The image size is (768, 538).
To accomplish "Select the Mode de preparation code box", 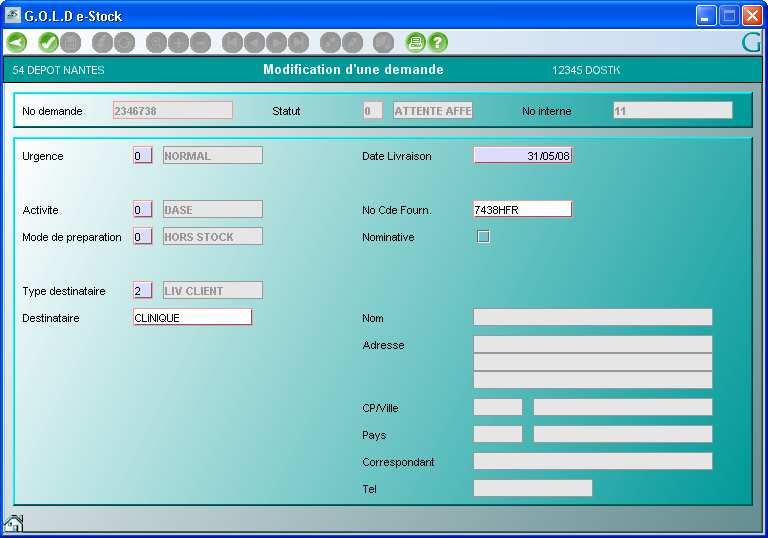I will pyautogui.click(x=143, y=237).
